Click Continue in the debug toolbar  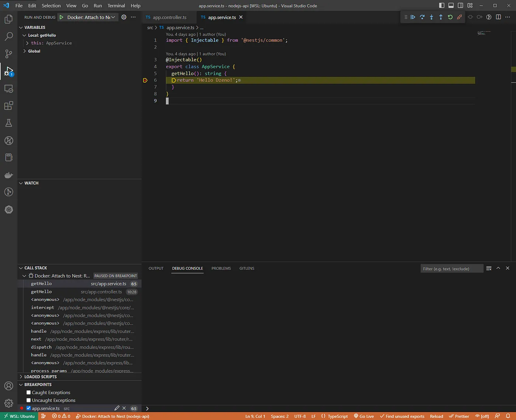click(413, 17)
